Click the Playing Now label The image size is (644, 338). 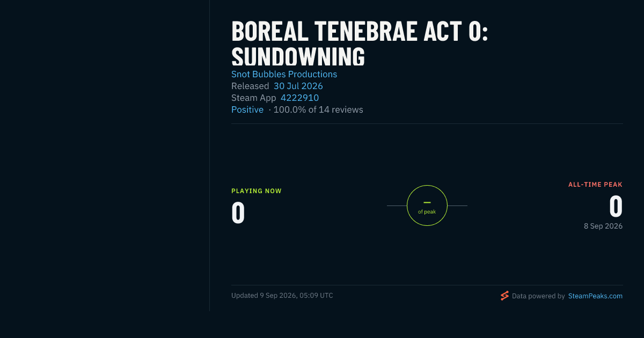pyautogui.click(x=257, y=191)
